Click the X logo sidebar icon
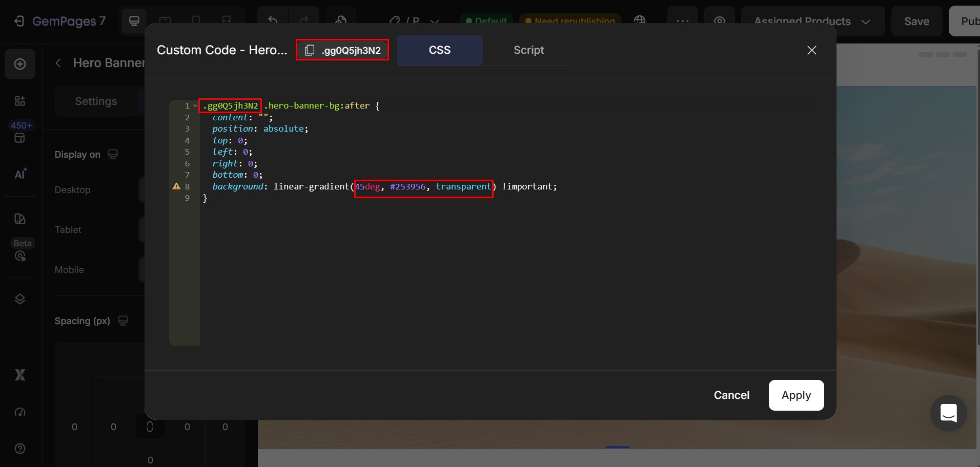Viewport: 980px width, 467px height. [20, 375]
